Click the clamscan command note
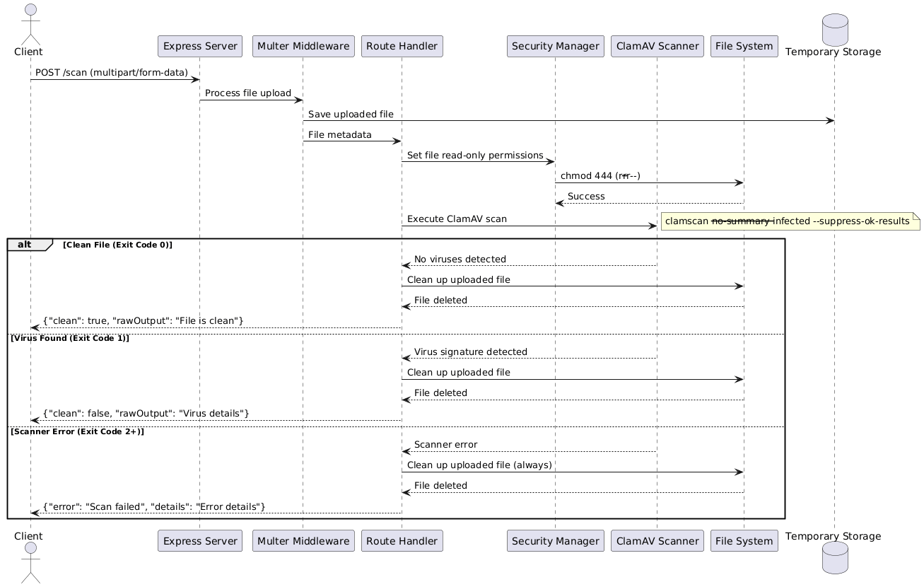924x587 pixels. click(x=789, y=221)
